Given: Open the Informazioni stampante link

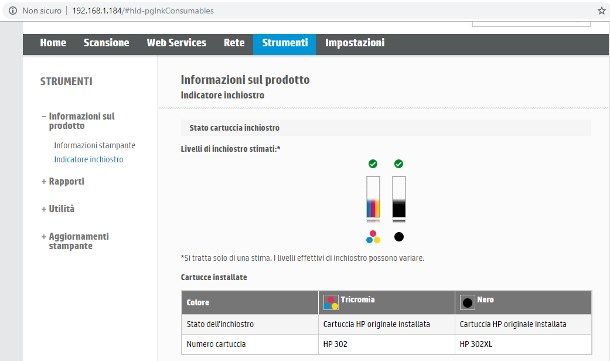Looking at the screenshot, I should (x=95, y=145).
